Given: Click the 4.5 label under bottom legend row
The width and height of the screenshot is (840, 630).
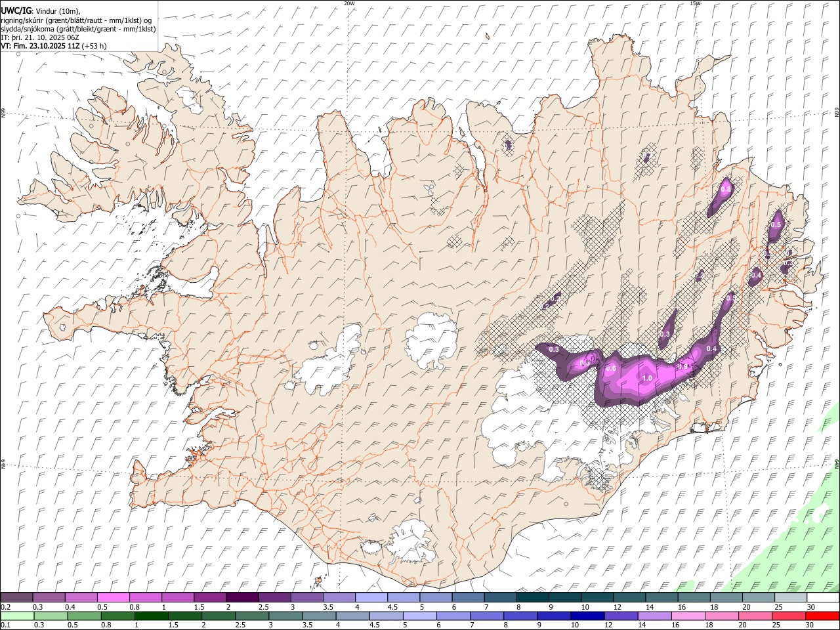Looking at the screenshot, I should coord(375,625).
